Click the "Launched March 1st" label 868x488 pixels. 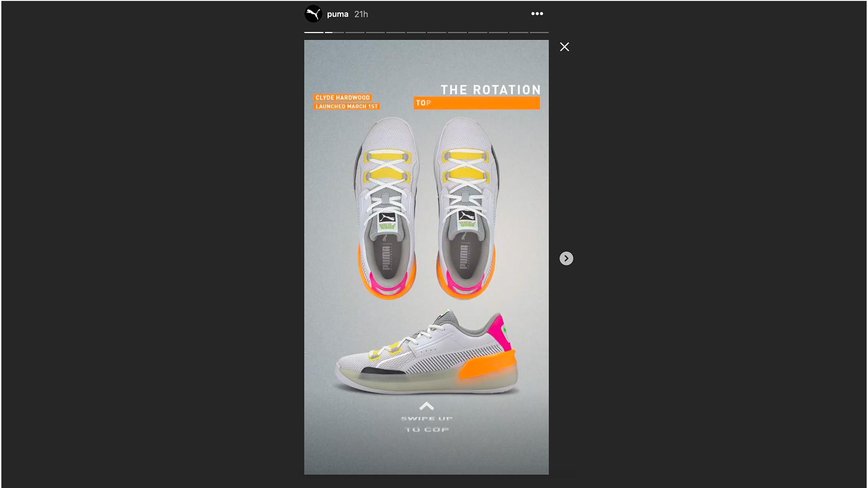point(346,106)
